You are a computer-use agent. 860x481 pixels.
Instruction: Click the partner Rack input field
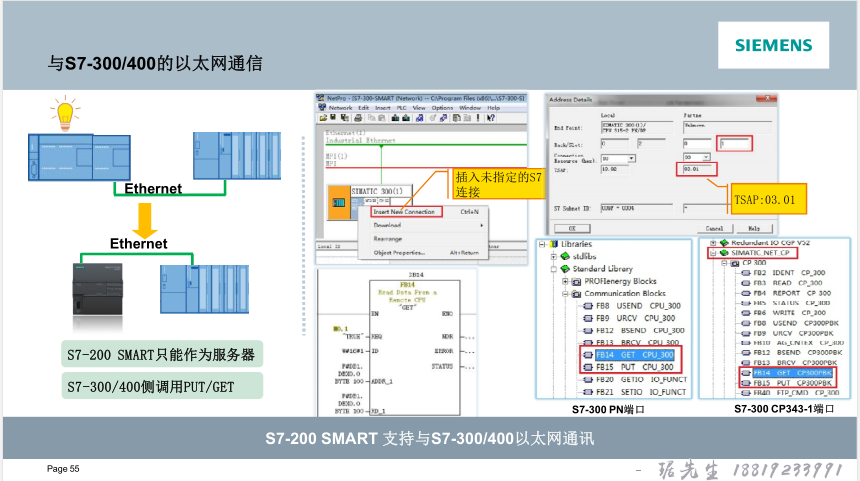[697, 144]
